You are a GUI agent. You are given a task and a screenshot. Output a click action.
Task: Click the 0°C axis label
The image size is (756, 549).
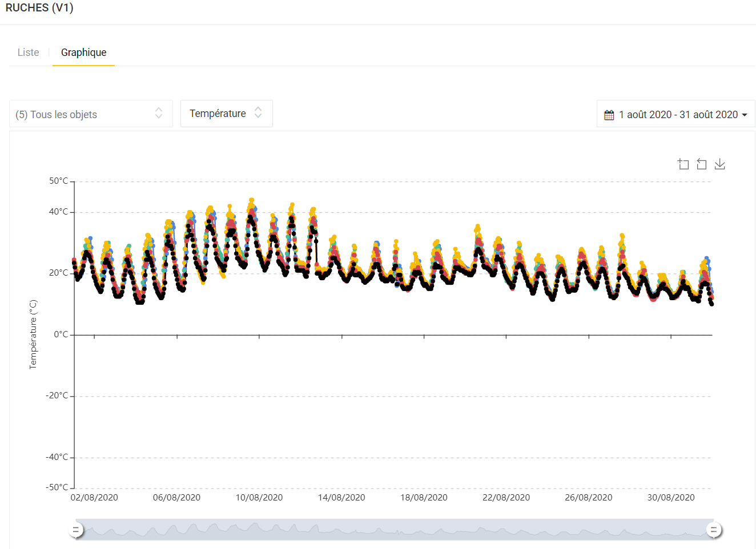pyautogui.click(x=61, y=334)
